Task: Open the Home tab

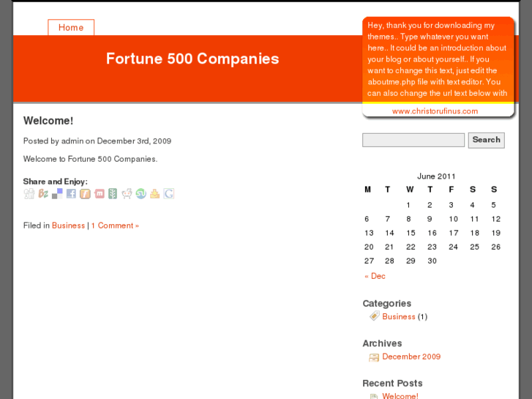Action: tap(71, 28)
